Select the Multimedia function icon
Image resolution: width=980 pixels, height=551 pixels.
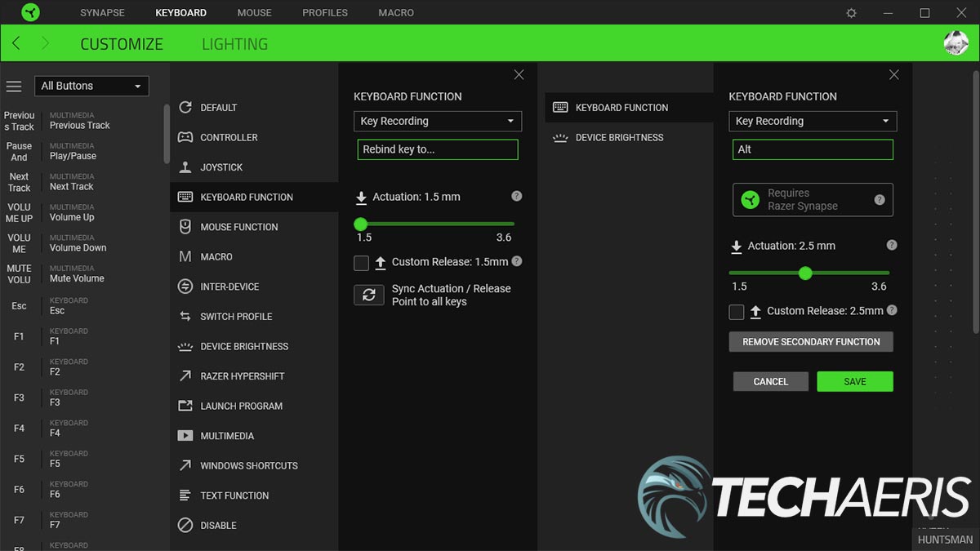pyautogui.click(x=185, y=436)
